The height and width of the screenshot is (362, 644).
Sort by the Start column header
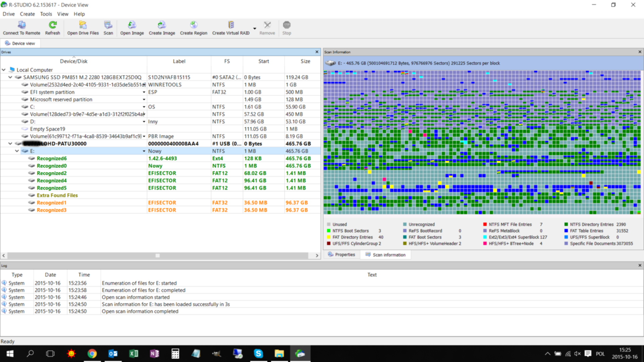[x=263, y=61]
